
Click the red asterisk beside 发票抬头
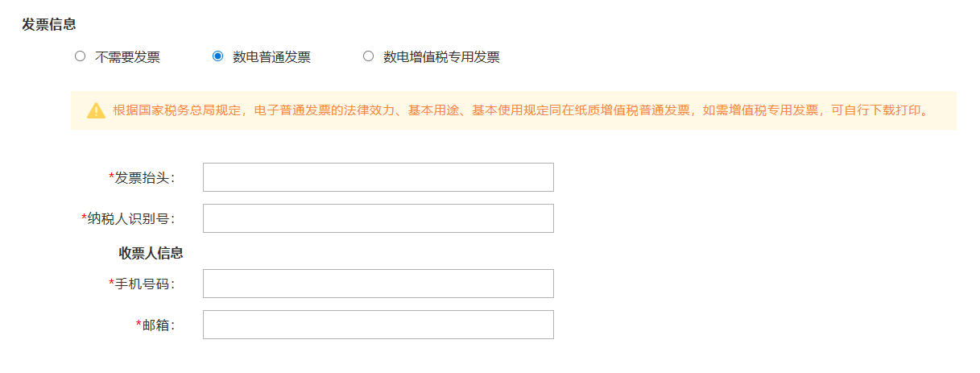coord(111,176)
